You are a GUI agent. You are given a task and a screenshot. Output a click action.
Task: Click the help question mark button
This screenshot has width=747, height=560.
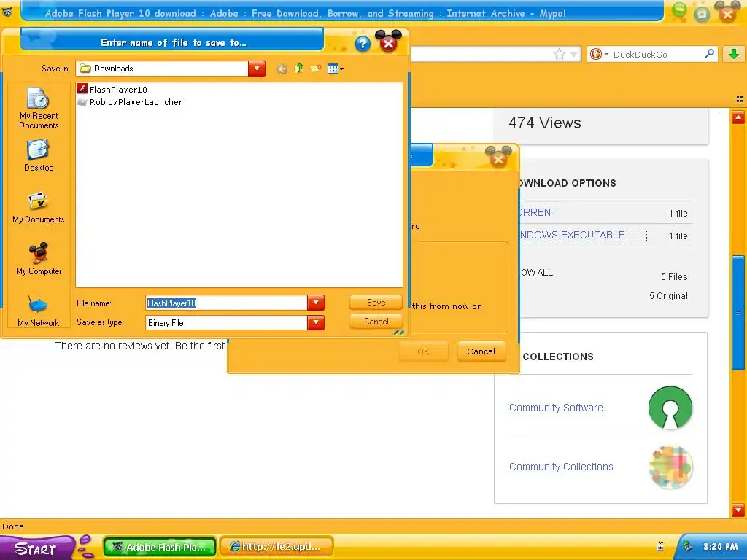coord(363,44)
